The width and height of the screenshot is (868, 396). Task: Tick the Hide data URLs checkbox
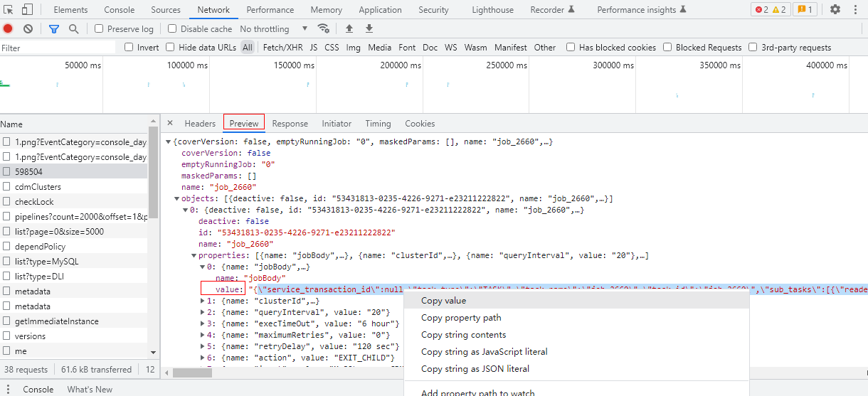tap(170, 48)
